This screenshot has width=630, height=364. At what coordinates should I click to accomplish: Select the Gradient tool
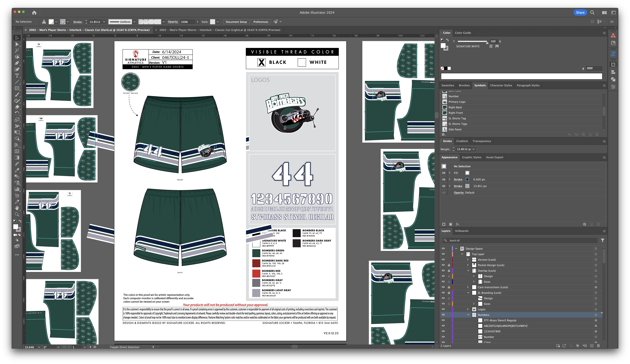point(17,158)
